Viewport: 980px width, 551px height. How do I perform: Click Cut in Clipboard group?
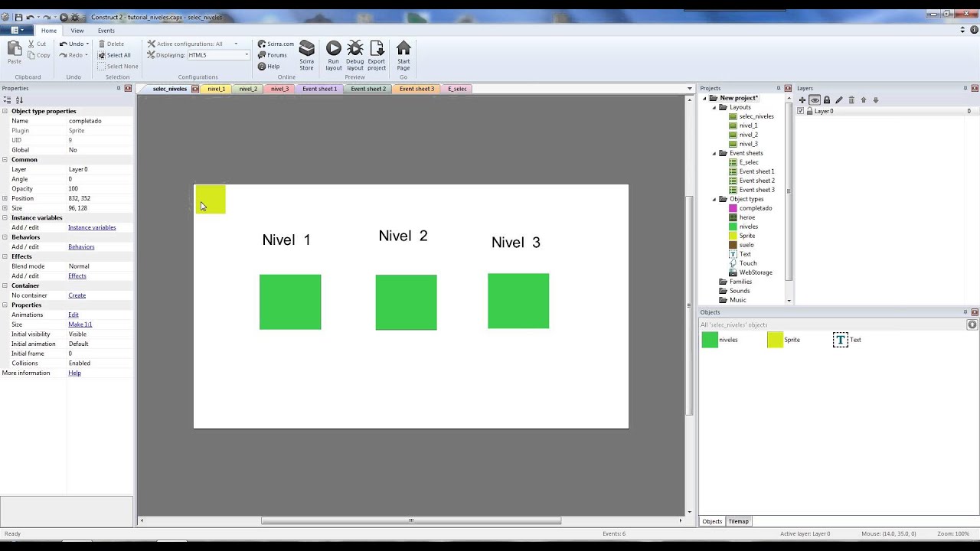37,44
